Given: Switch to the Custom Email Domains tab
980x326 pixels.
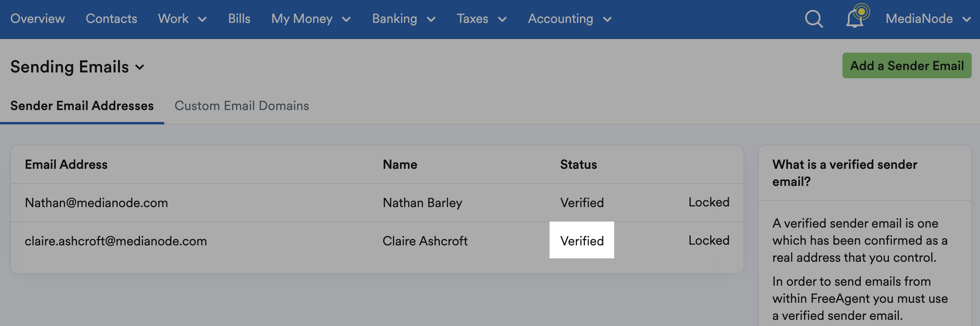Looking at the screenshot, I should (x=242, y=106).
